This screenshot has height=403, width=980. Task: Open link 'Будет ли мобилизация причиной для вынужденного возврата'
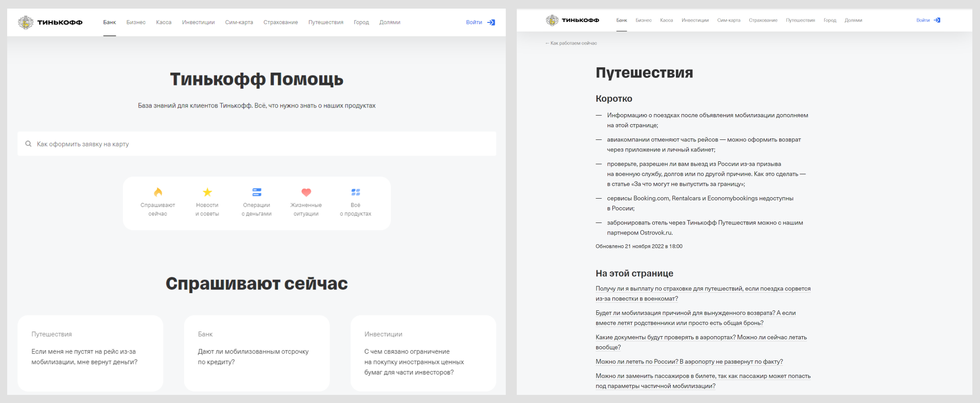tap(696, 318)
